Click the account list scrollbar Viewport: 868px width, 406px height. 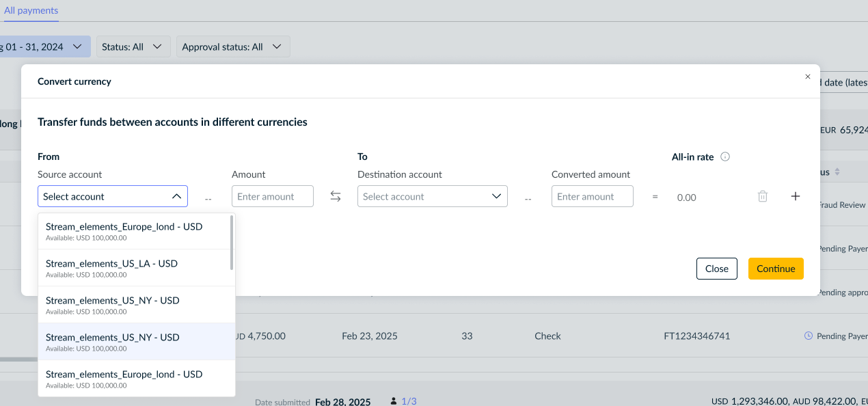[232, 243]
